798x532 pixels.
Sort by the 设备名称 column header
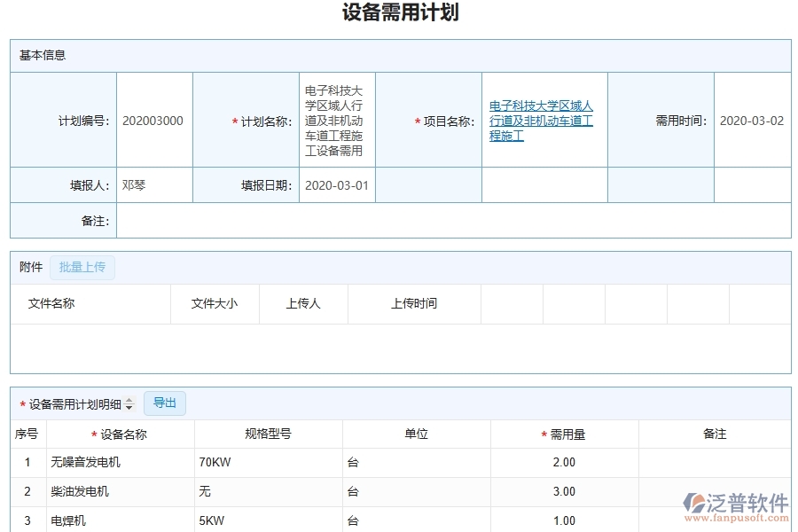[x=121, y=434]
